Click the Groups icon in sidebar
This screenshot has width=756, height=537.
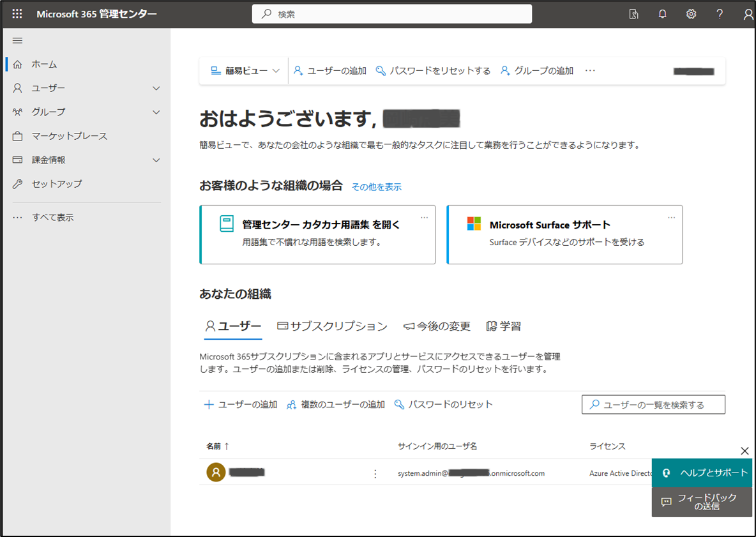tap(18, 112)
